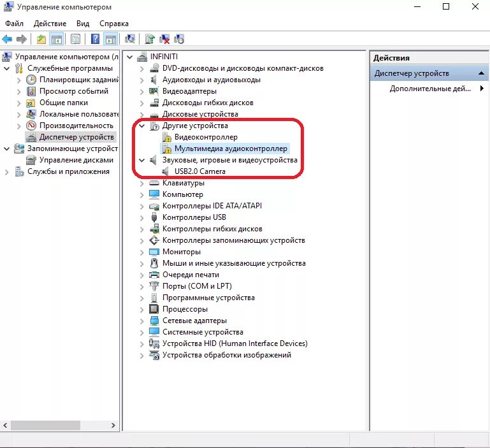This screenshot has width=490, height=448.
Task: Expand Планировщик заданий node arrow
Action: pos(18,80)
